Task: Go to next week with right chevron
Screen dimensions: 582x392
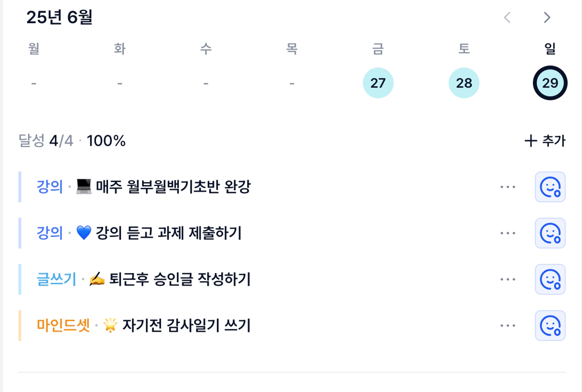Action: click(547, 18)
